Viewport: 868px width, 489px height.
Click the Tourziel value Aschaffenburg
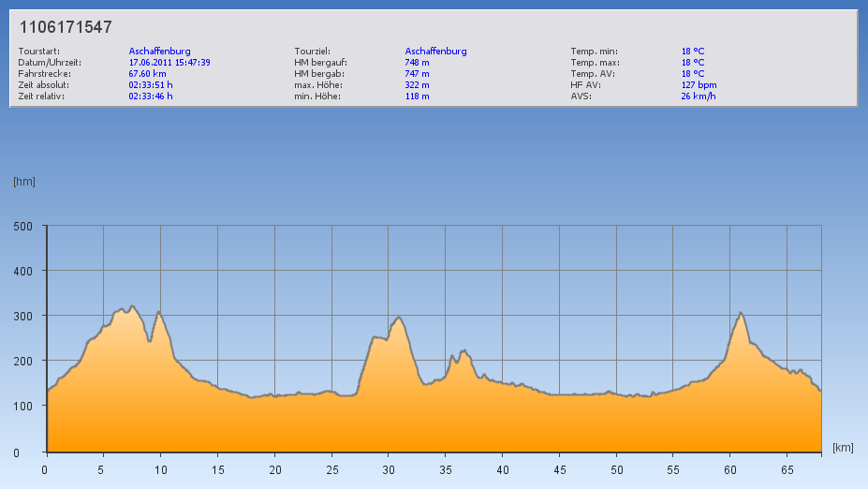pyautogui.click(x=435, y=52)
